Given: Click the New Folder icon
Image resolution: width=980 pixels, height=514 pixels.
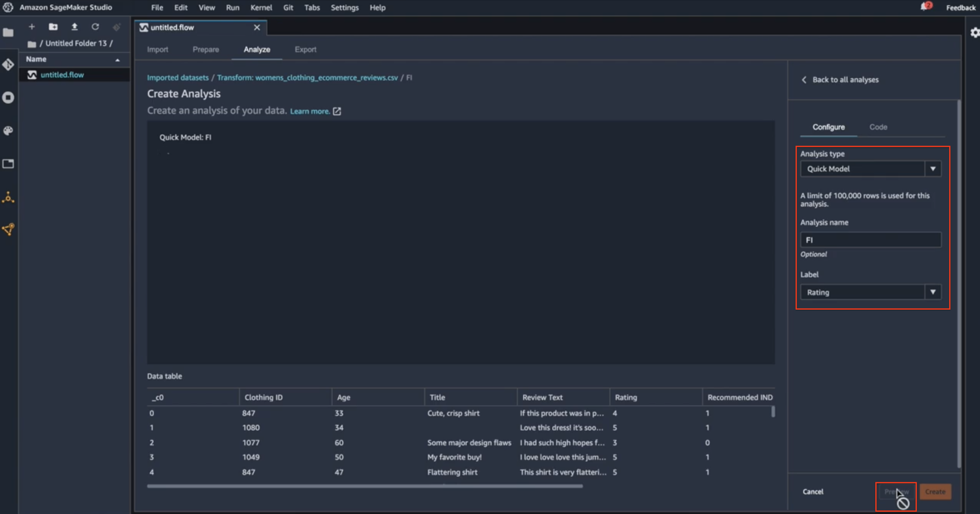Looking at the screenshot, I should point(53,27).
